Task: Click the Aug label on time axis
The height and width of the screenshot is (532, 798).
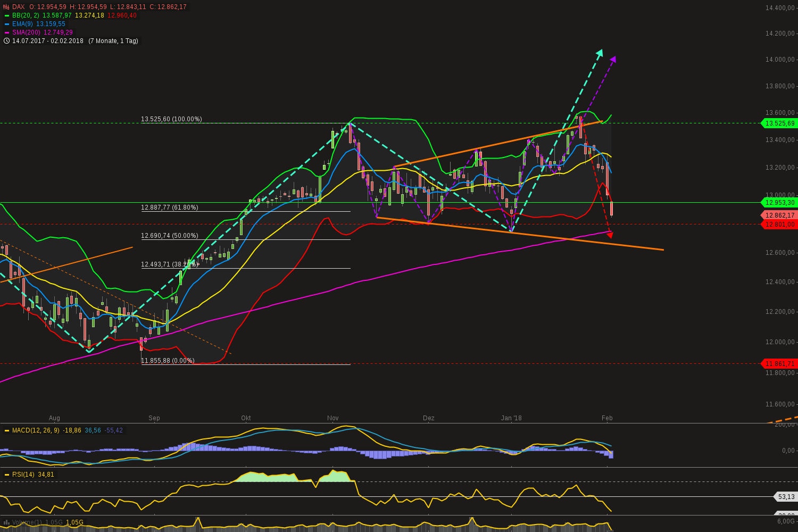Action: pyautogui.click(x=54, y=418)
